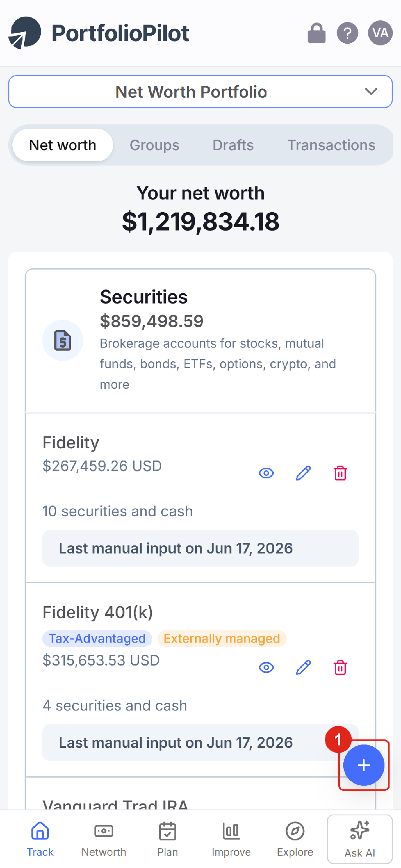Image resolution: width=401 pixels, height=868 pixels.
Task: Toggle visibility eye for Fidelity 401(k)
Action: [x=266, y=667]
